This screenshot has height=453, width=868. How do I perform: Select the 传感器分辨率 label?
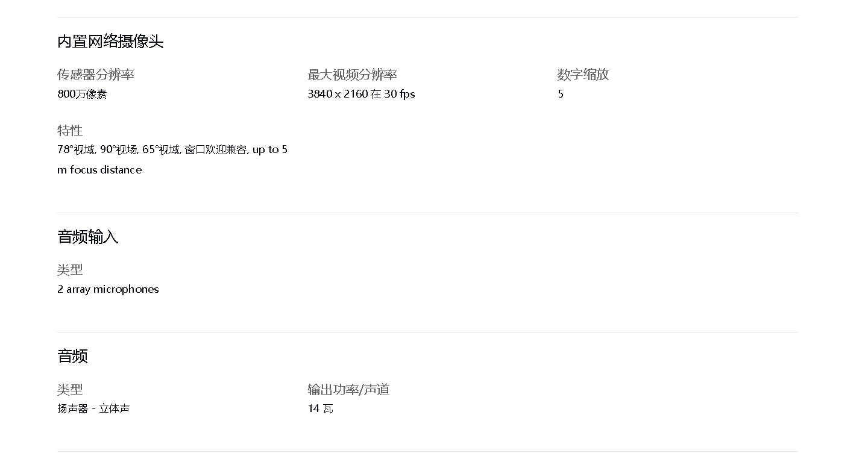tap(95, 75)
